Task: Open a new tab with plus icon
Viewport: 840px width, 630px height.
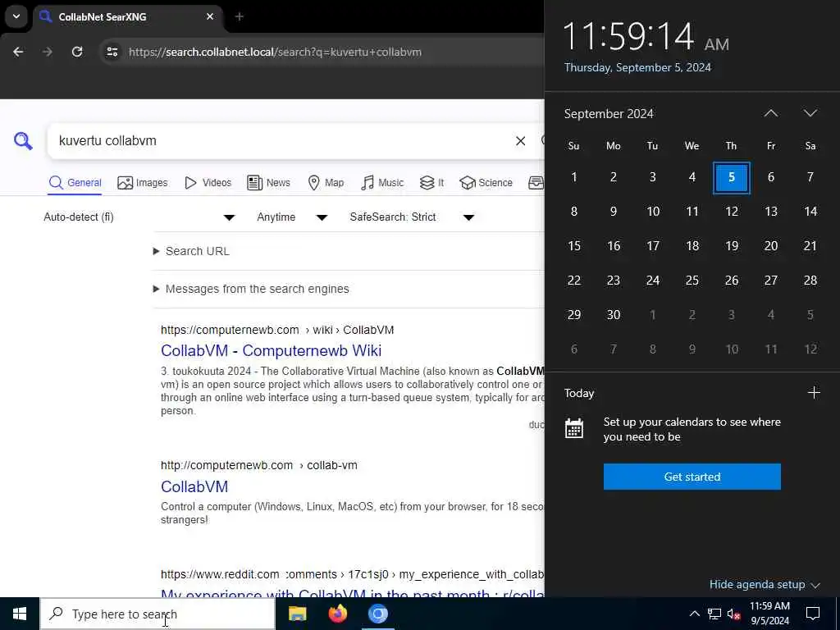Action: click(240, 16)
